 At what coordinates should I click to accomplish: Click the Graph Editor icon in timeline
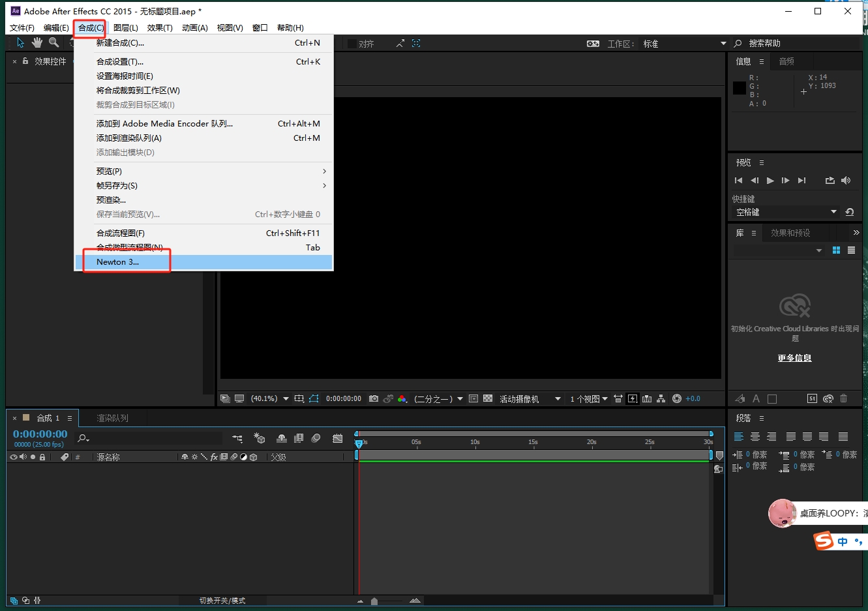coord(337,439)
